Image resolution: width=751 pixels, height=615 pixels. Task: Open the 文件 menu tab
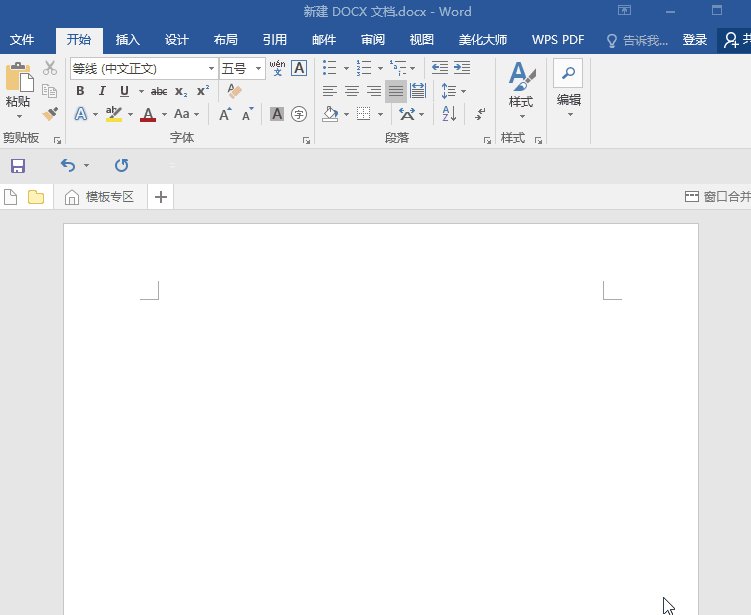pyautogui.click(x=22, y=40)
